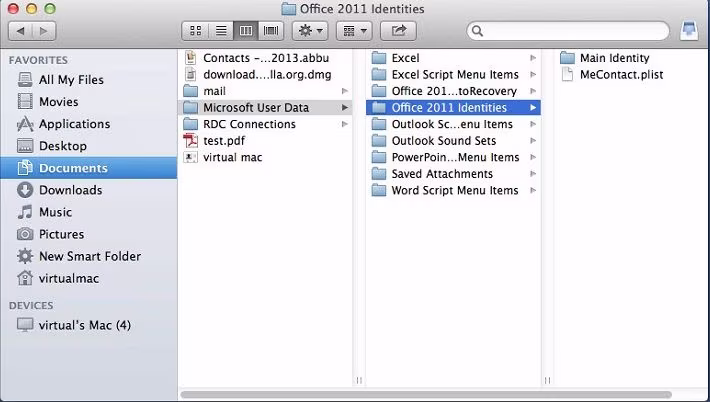Click the DEVICES sidebar heading
The width and height of the screenshot is (710, 402).
[x=31, y=306]
